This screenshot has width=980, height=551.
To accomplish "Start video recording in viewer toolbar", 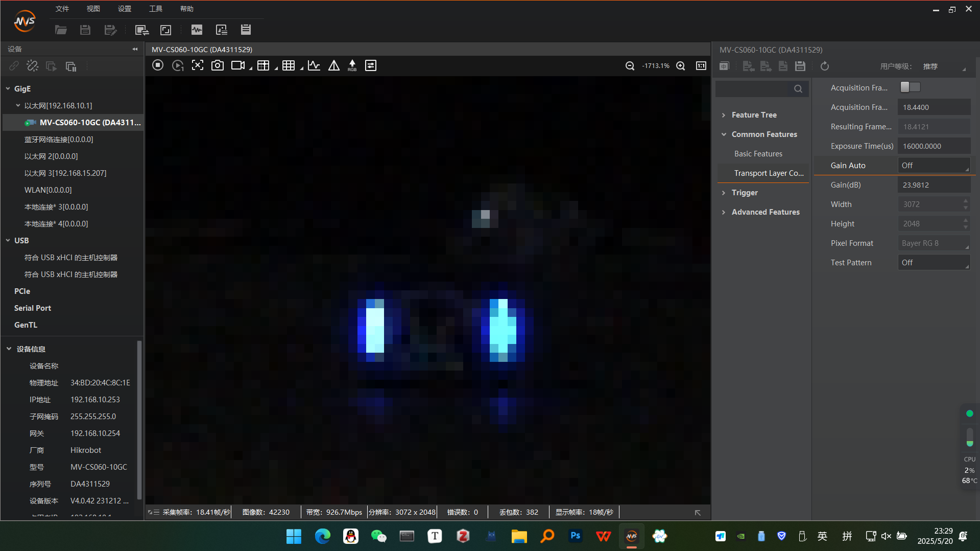I will 238,65.
